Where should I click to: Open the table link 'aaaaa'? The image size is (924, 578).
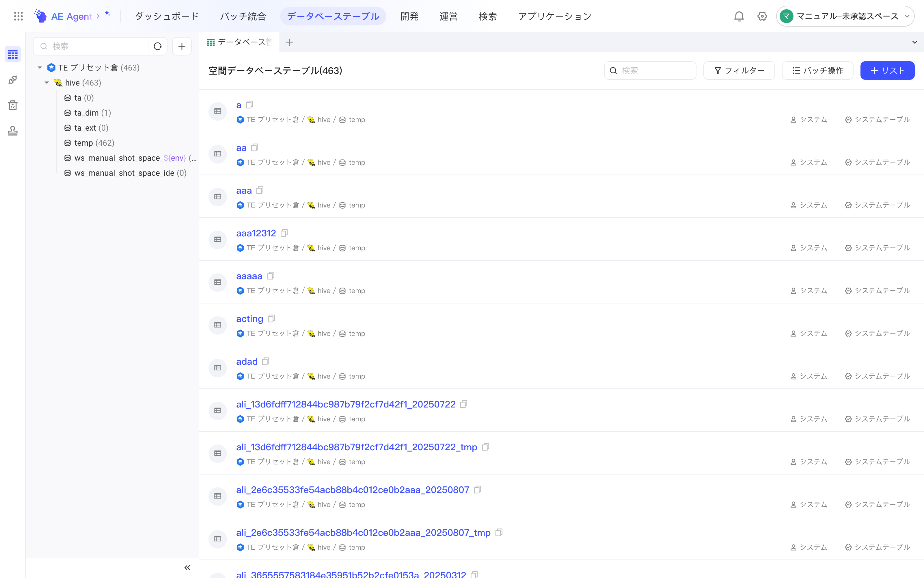click(249, 276)
